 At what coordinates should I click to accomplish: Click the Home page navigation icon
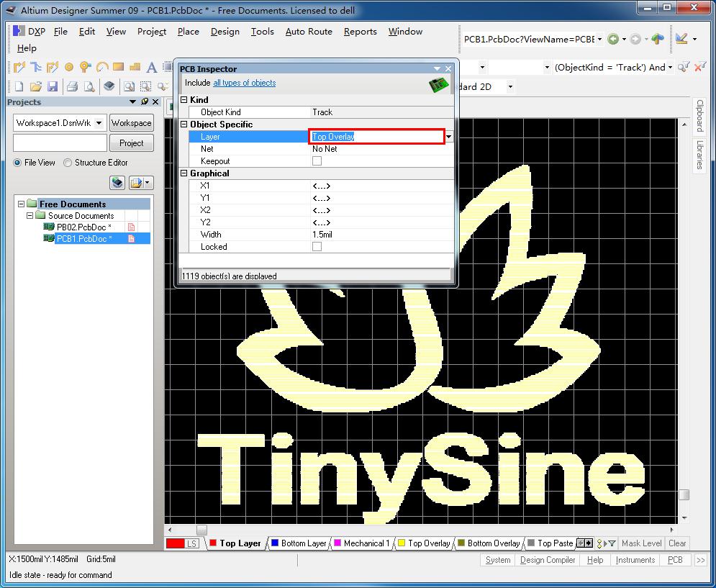click(x=658, y=40)
